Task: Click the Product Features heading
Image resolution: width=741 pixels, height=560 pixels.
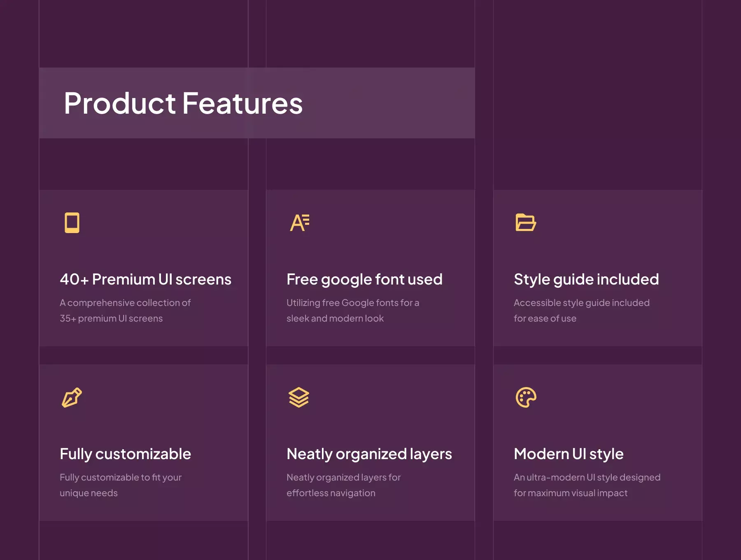Action: click(x=183, y=103)
